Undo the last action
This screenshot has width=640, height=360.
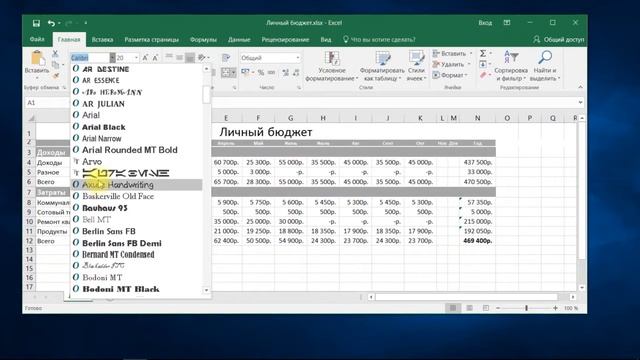51,23
